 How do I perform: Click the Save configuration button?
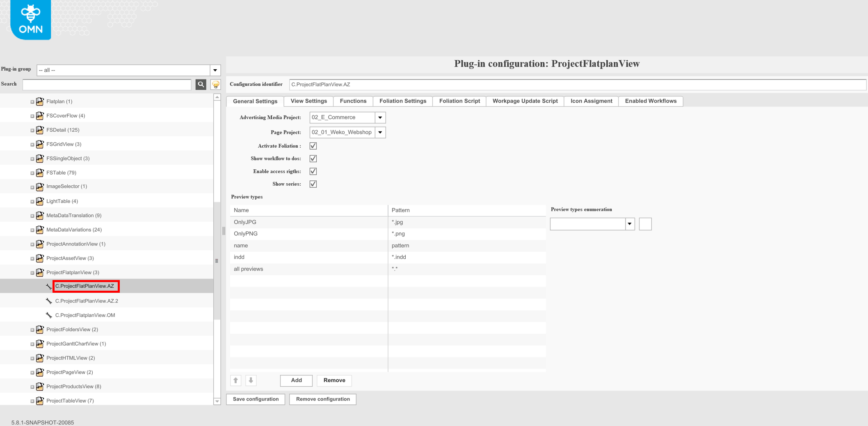pos(255,399)
